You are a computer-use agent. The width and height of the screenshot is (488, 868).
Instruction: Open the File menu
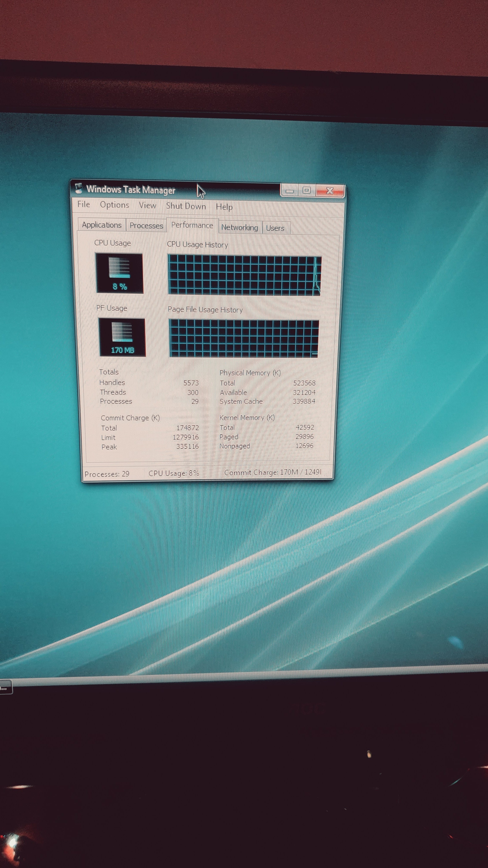(83, 204)
